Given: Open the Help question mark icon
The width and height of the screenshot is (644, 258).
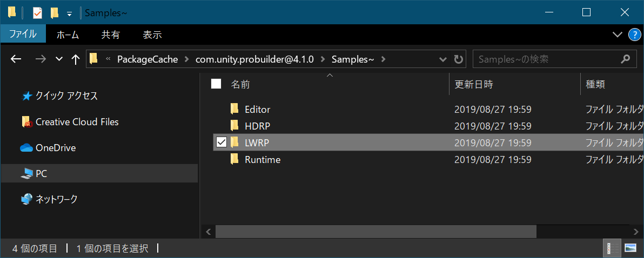Looking at the screenshot, I should (634, 35).
